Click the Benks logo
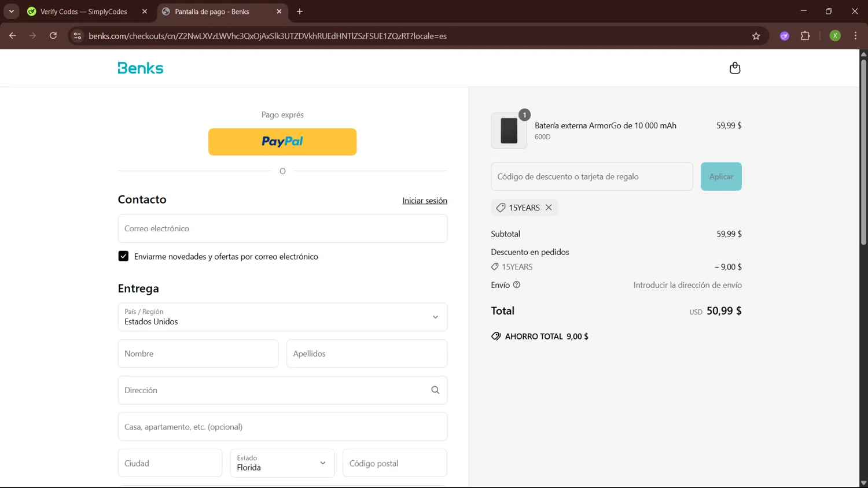Viewport: 868px width, 488px height. (141, 68)
